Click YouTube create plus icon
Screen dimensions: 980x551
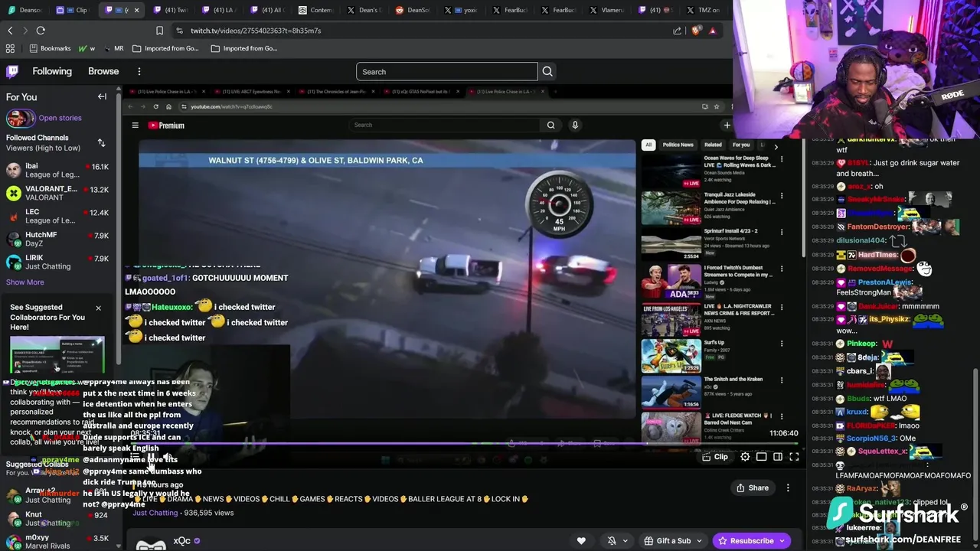(x=727, y=126)
